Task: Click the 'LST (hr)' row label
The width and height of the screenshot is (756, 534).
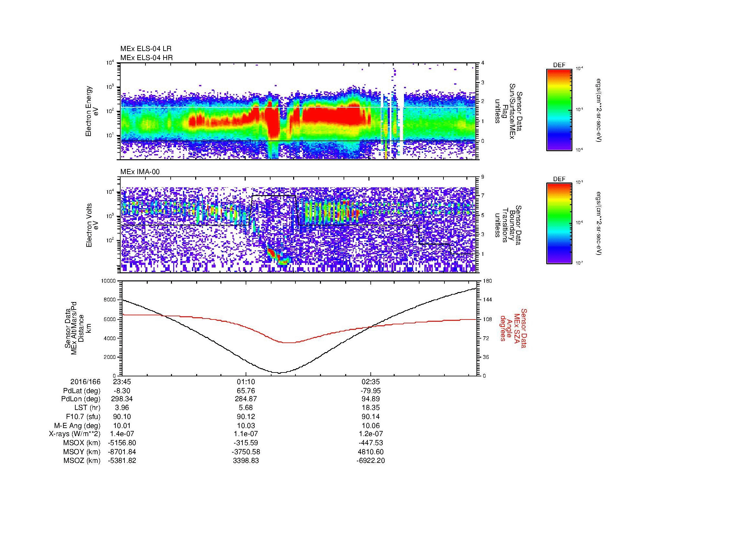Action: (x=87, y=408)
